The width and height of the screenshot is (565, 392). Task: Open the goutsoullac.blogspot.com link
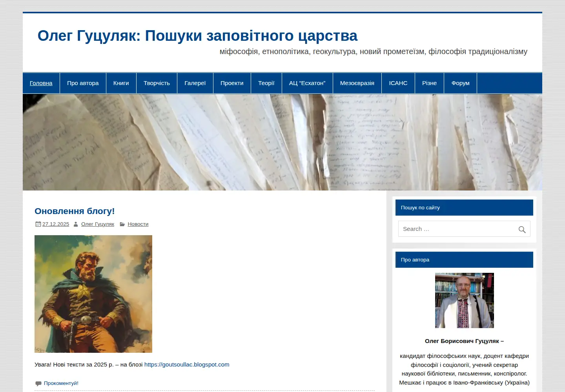[x=187, y=365]
